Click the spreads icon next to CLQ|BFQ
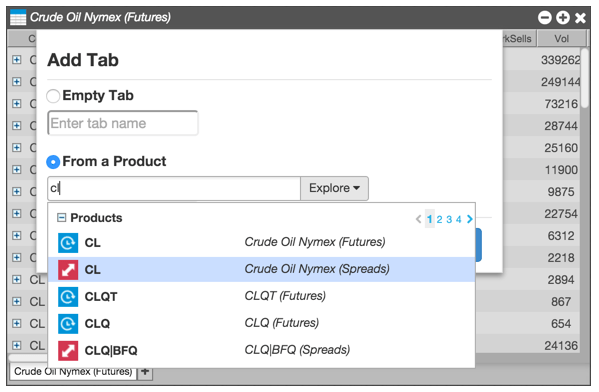Screen dimensions: 599x392 click(x=68, y=351)
